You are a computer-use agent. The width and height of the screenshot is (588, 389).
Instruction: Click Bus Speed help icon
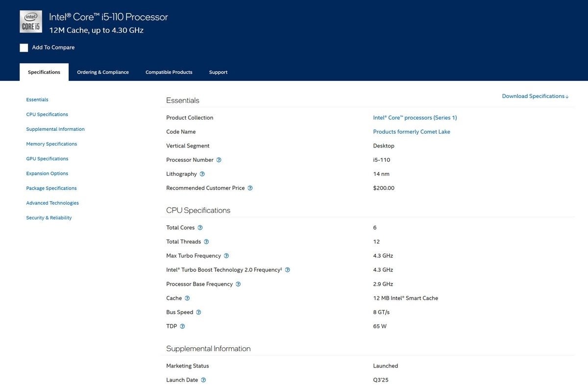pos(198,312)
